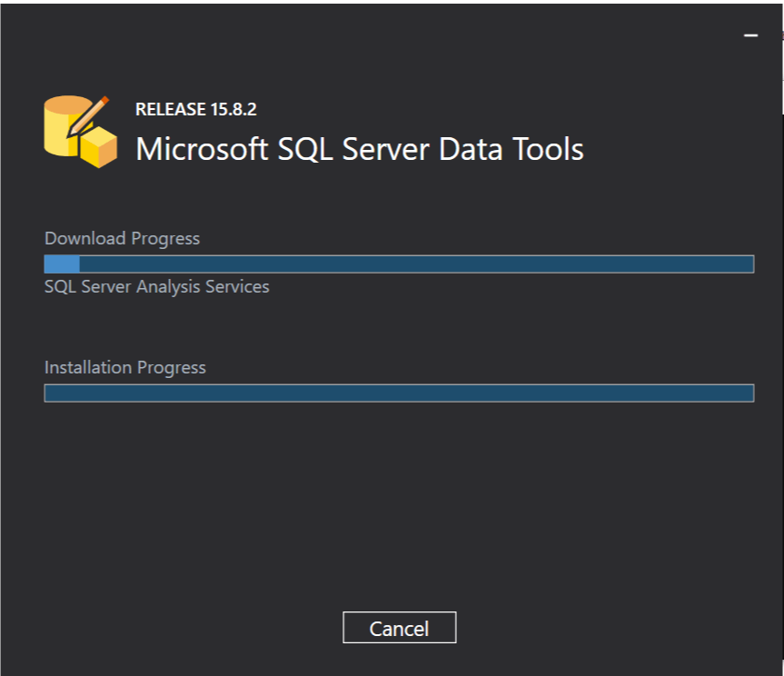Click the Download Progress label

tap(122, 239)
